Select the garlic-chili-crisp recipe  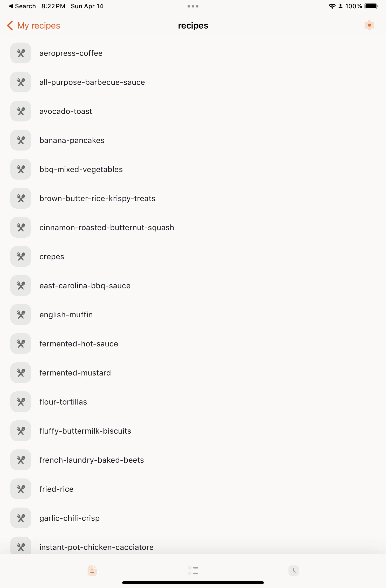70,518
